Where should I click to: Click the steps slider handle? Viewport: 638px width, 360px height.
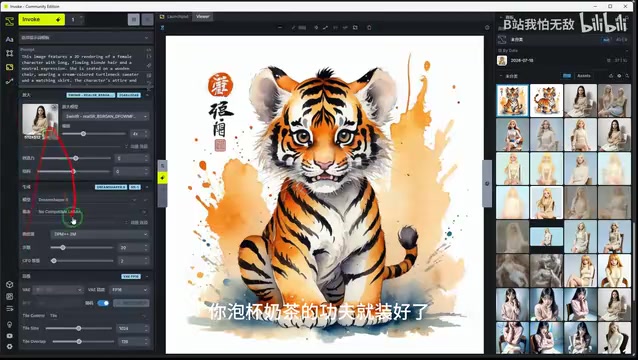pos(63,247)
